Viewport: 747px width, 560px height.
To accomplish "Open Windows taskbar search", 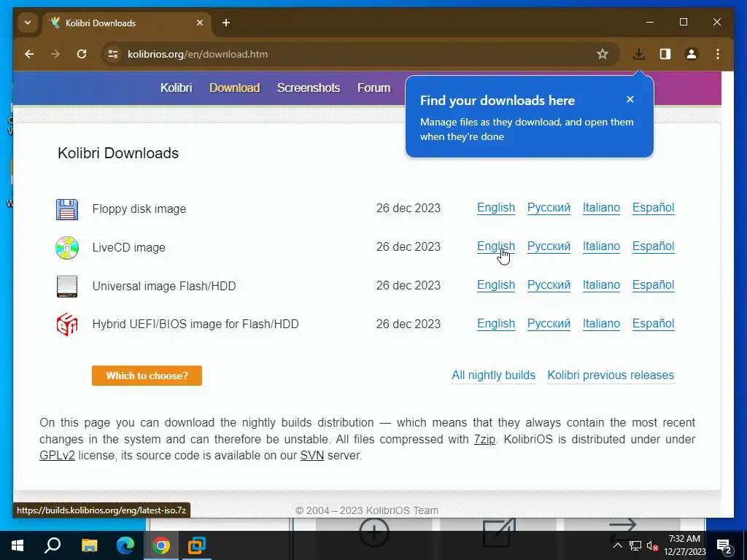I will click(53, 545).
